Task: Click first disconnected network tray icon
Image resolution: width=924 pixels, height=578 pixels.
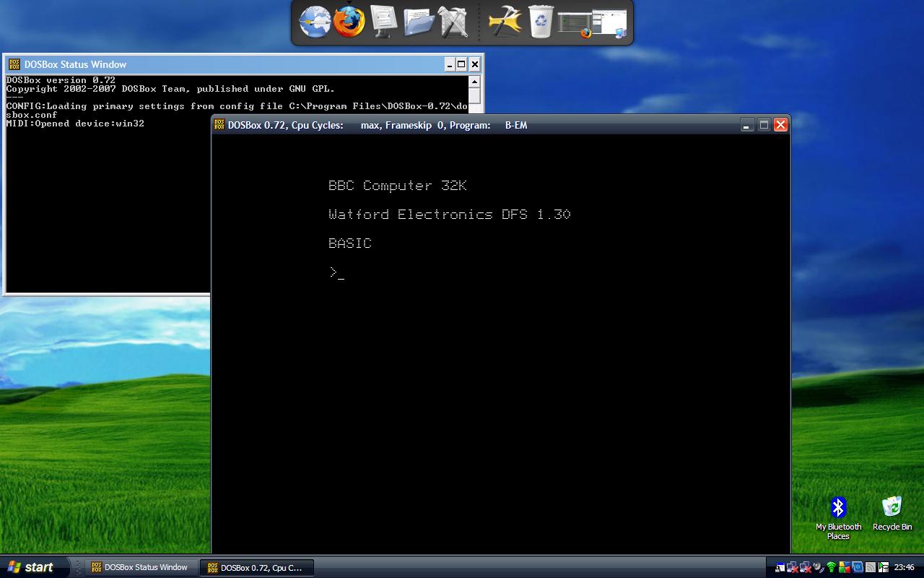Action: point(793,568)
